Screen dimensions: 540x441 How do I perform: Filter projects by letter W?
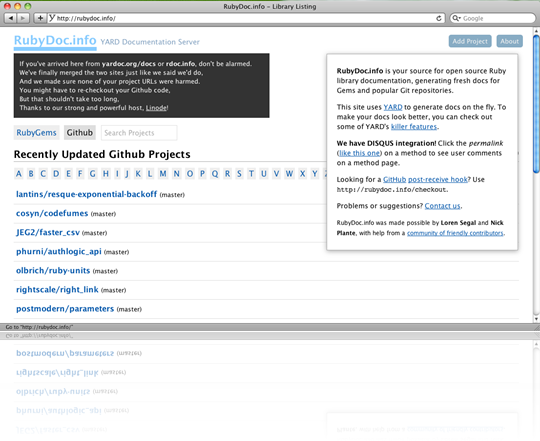pyautogui.click(x=289, y=174)
